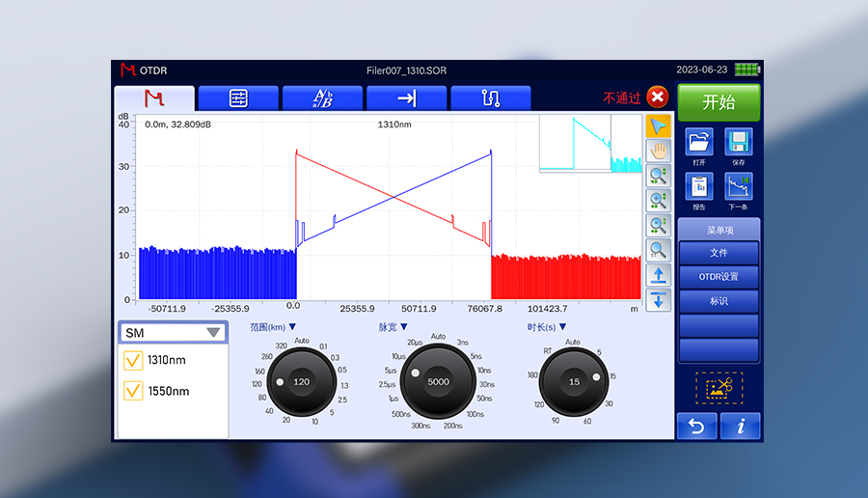The image size is (868, 498).
Task: Select the arrow pointer cursor tool
Action: point(658,126)
